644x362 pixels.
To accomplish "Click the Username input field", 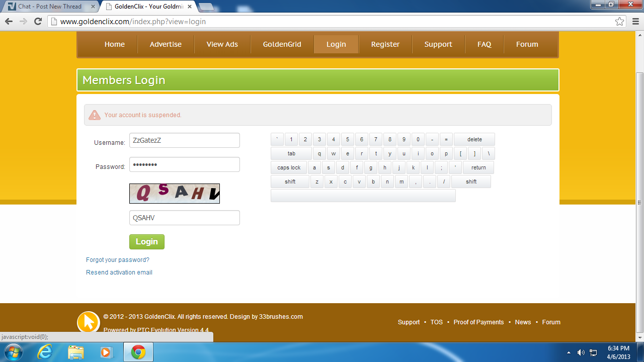I will click(185, 140).
